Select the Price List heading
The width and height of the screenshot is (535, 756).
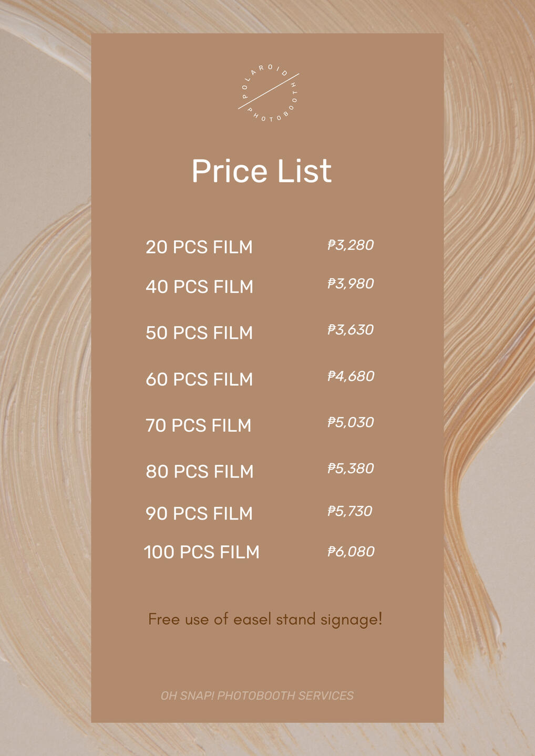[x=262, y=171]
